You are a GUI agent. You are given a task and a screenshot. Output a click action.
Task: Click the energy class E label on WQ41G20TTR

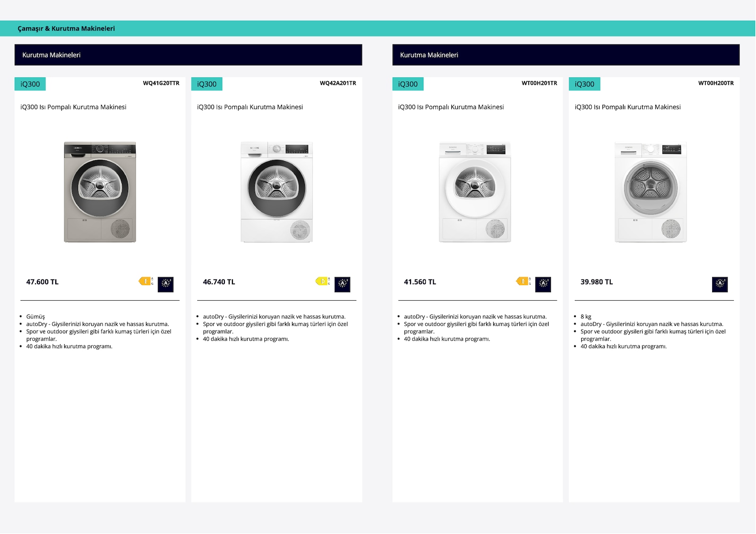point(146,281)
